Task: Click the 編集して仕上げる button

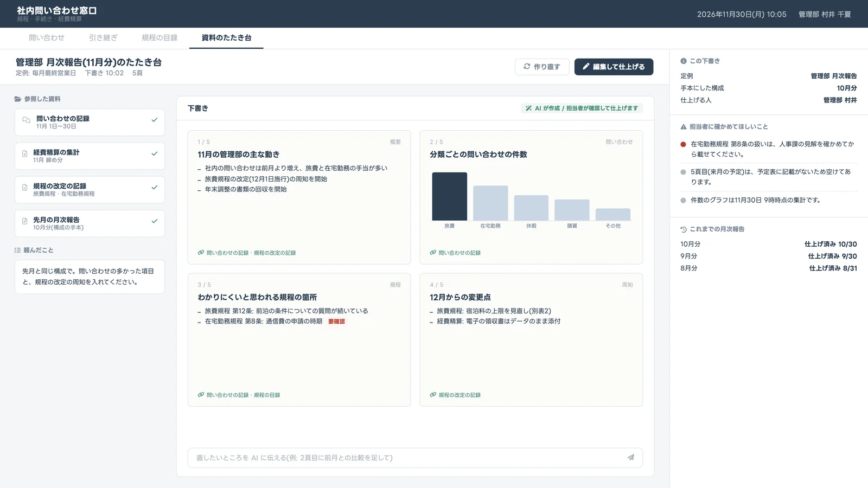Action: click(x=614, y=67)
